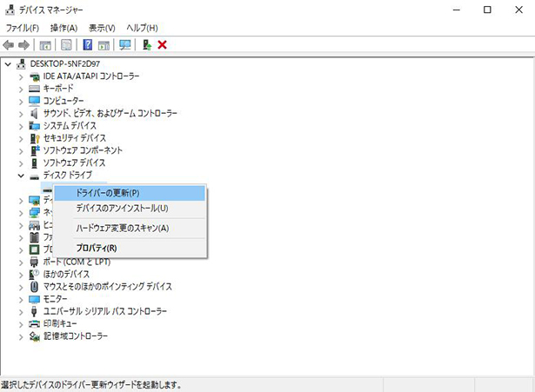This screenshot has width=535, height=392.
Task: Select the ユニバーサル シリアル バス コントローラー label
Action: click(x=105, y=311)
